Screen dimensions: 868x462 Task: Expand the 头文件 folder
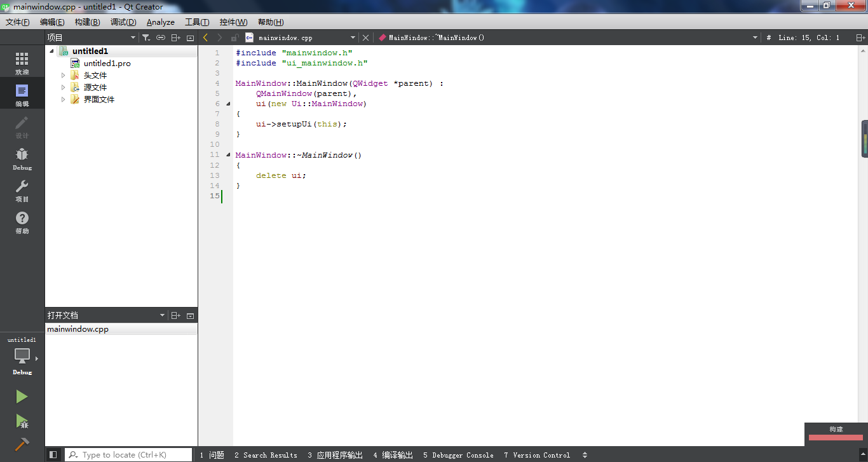63,75
